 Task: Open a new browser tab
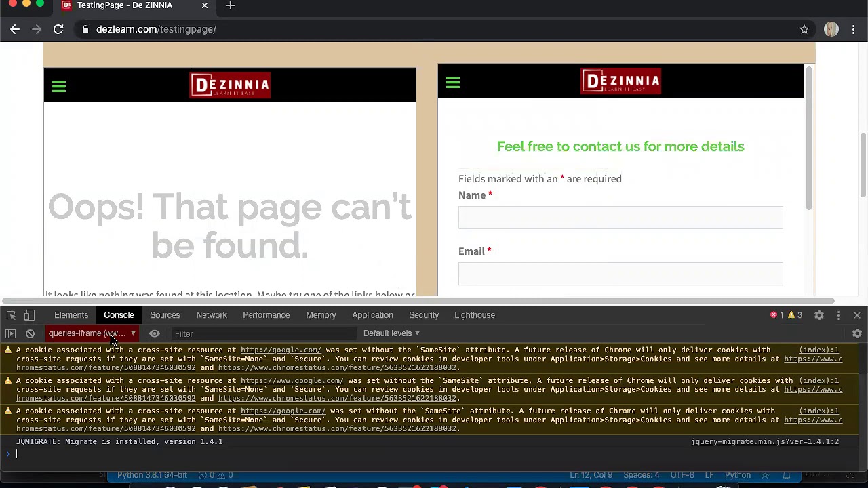[231, 5]
